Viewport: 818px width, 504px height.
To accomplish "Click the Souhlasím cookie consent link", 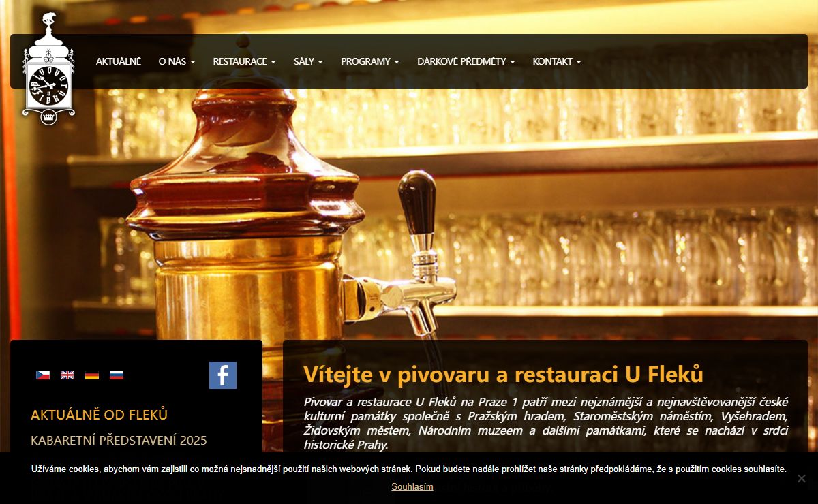I will click(x=412, y=486).
